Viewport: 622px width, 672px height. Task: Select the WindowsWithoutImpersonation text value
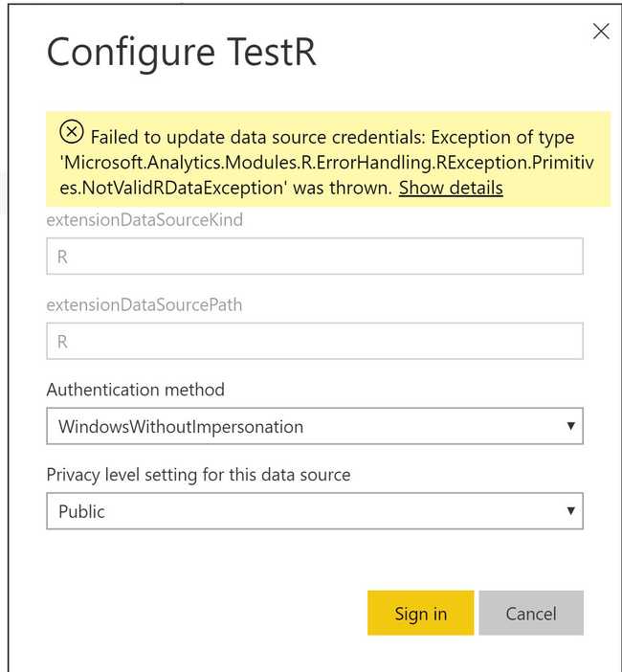click(x=181, y=427)
